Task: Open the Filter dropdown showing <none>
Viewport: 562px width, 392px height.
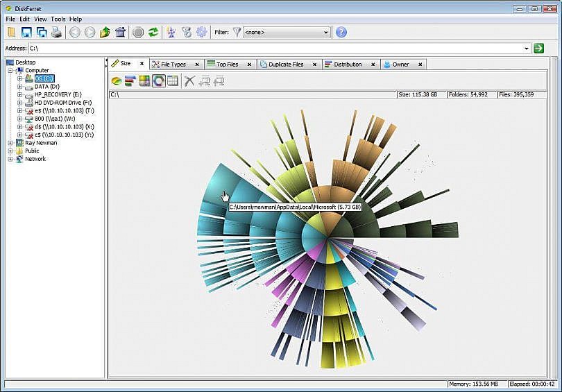Action: tap(287, 32)
